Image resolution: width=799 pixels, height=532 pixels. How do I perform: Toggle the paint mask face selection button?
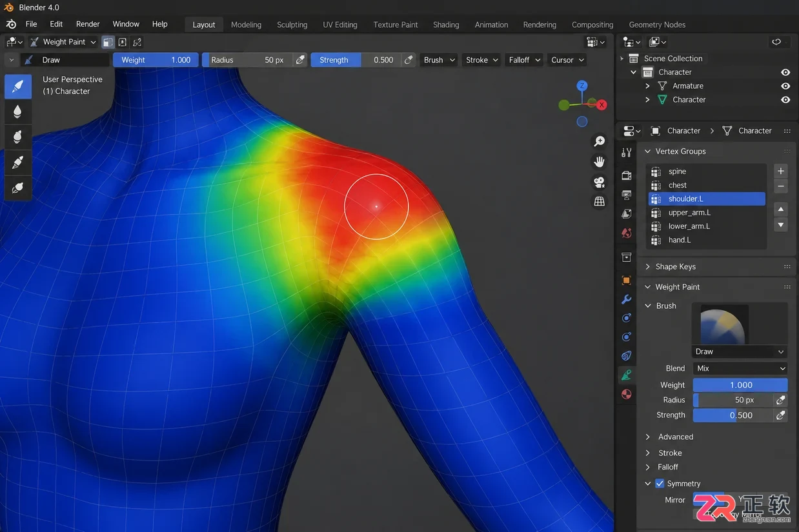(x=108, y=42)
